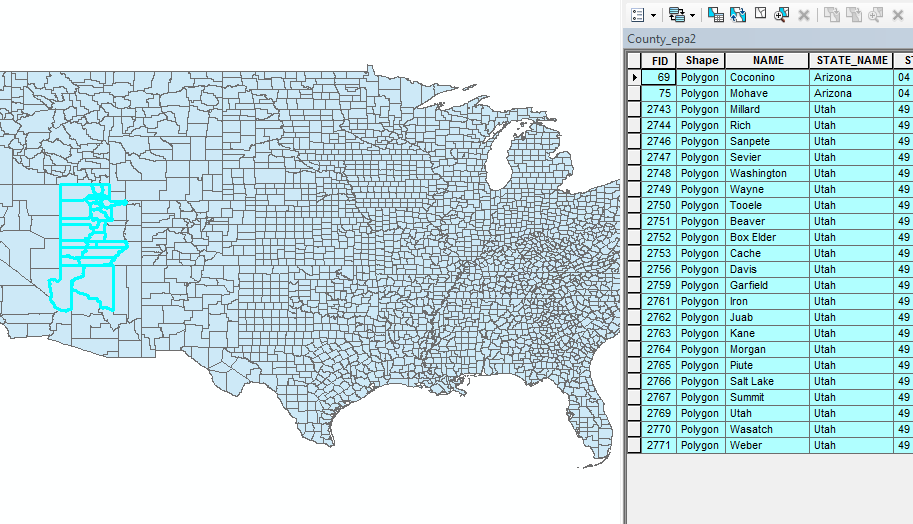Click the Davis name cell
The image size is (913, 524).
click(767, 269)
